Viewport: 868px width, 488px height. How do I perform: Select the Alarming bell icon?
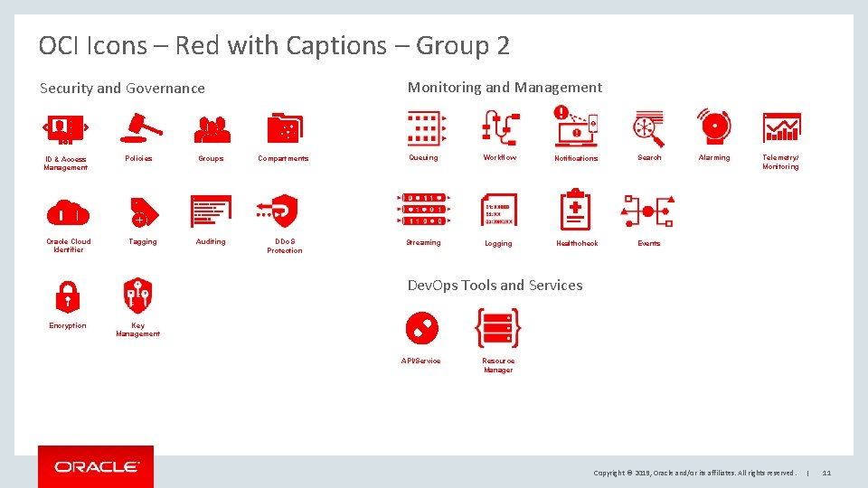tap(714, 127)
